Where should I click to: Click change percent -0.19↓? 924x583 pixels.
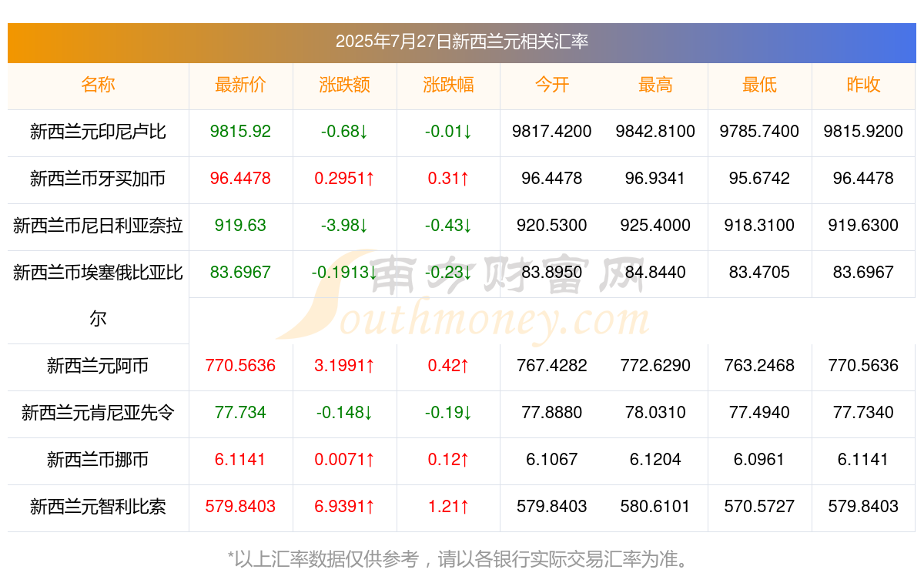(448, 413)
